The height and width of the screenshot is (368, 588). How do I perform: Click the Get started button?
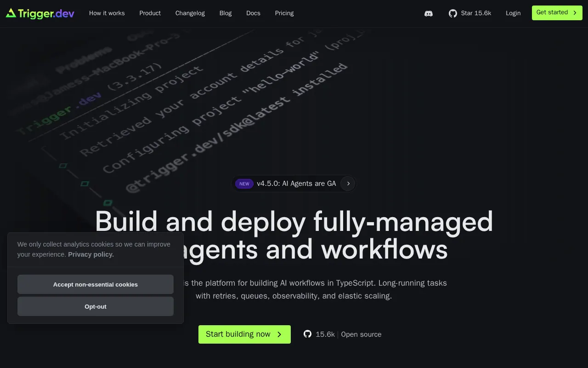(x=557, y=13)
